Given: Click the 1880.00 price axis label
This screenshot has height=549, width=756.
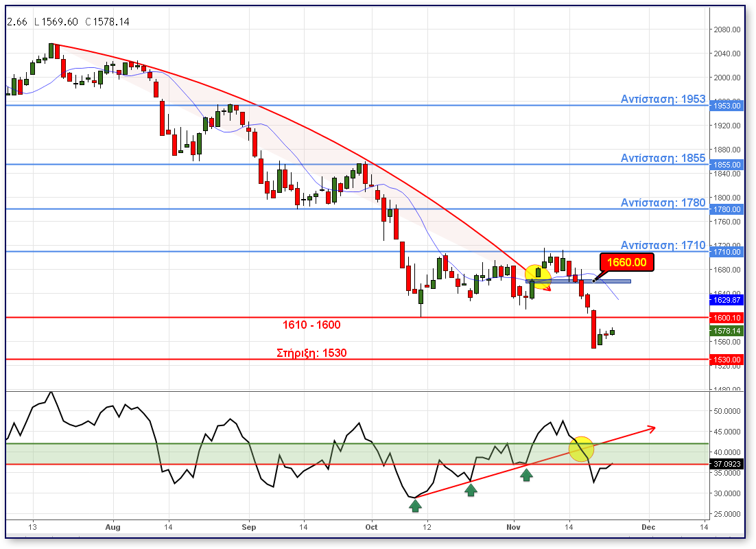Looking at the screenshot, I should (727, 150).
